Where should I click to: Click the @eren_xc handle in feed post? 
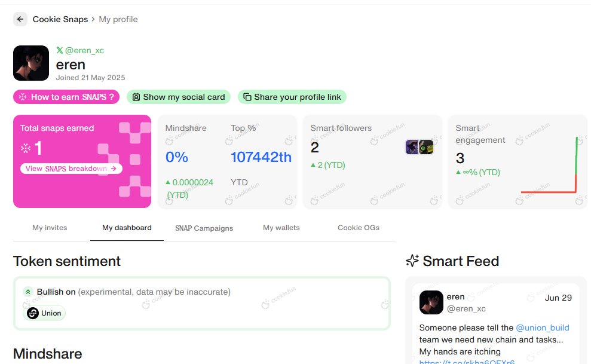point(466,308)
